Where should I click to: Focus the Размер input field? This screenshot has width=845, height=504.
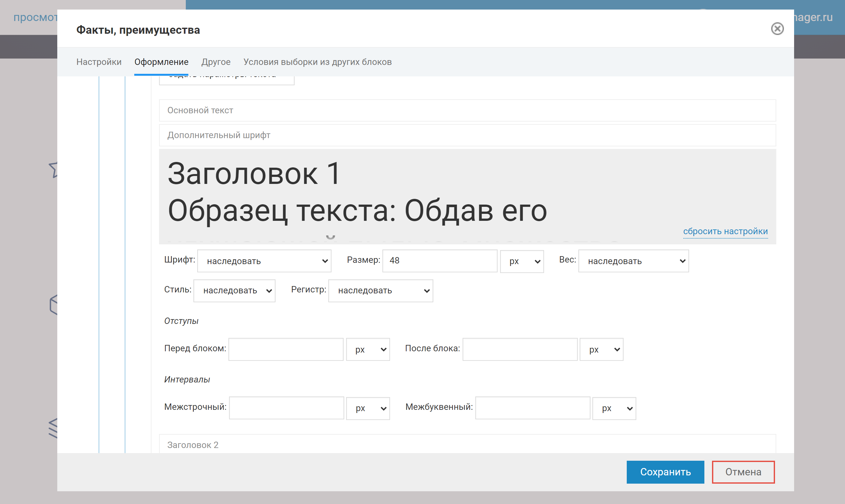[x=440, y=261]
